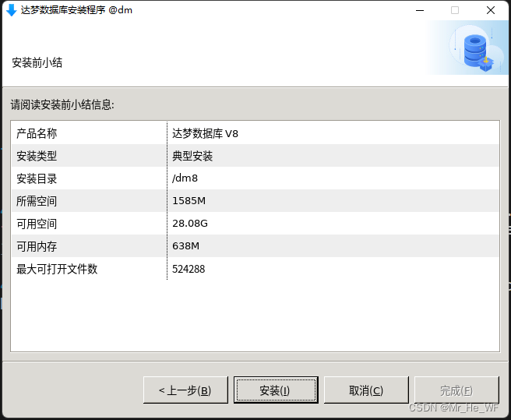Select the 所需空间 row label
The height and width of the screenshot is (420, 511).
(37, 201)
